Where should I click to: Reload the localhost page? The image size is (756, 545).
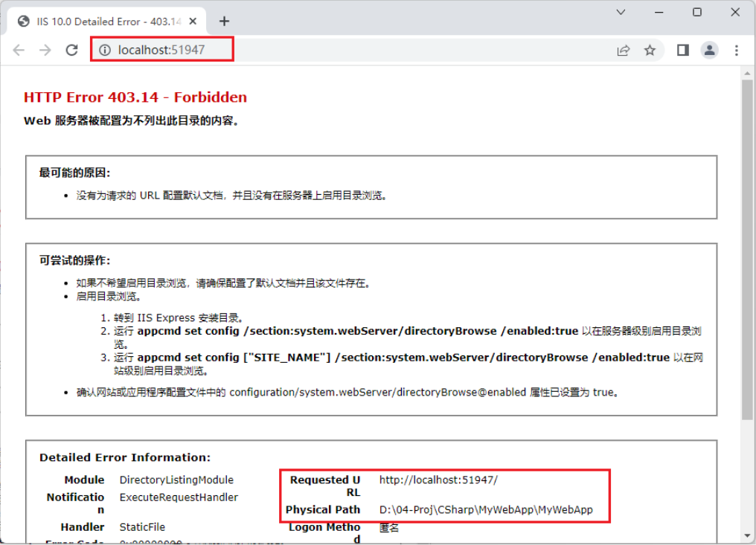pos(72,50)
